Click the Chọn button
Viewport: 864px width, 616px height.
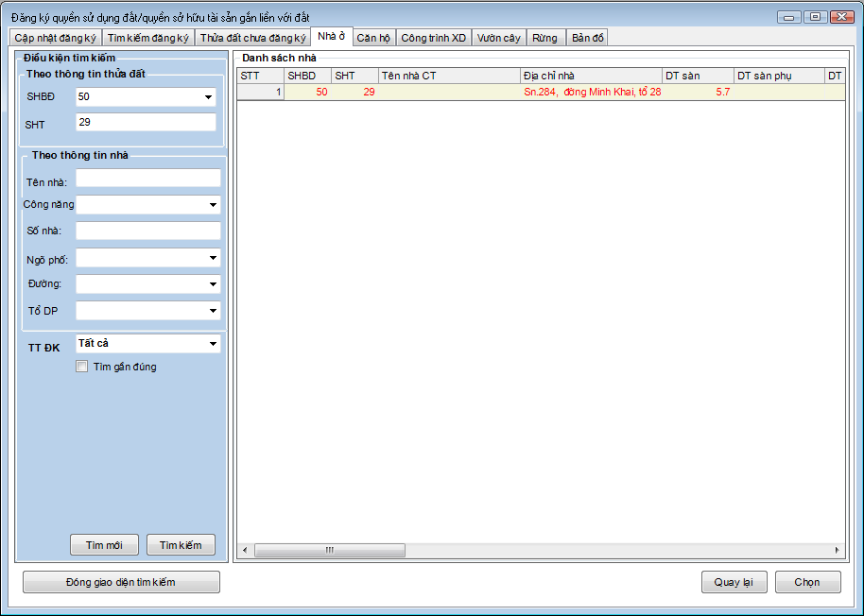coord(807,582)
